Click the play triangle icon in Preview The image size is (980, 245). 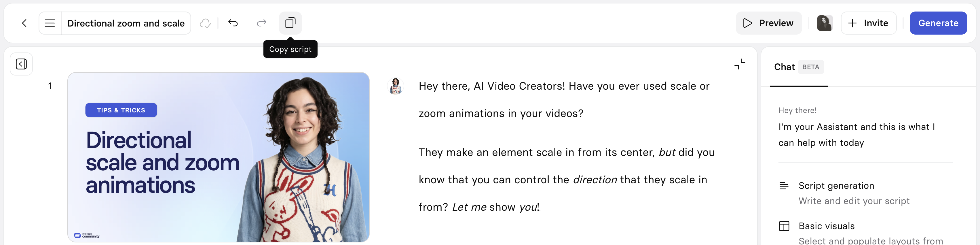pyautogui.click(x=747, y=23)
